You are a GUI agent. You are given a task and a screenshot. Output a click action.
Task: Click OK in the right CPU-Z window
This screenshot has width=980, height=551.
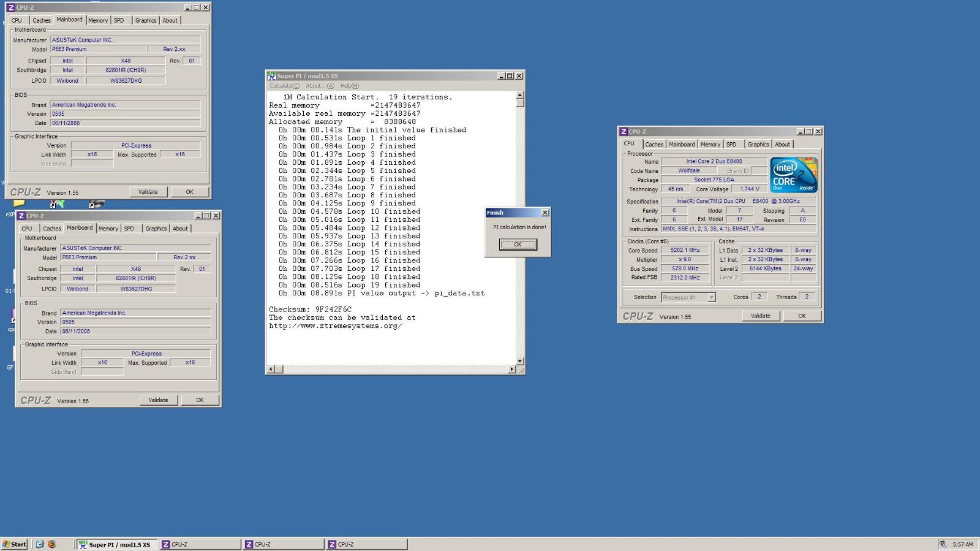(x=802, y=316)
